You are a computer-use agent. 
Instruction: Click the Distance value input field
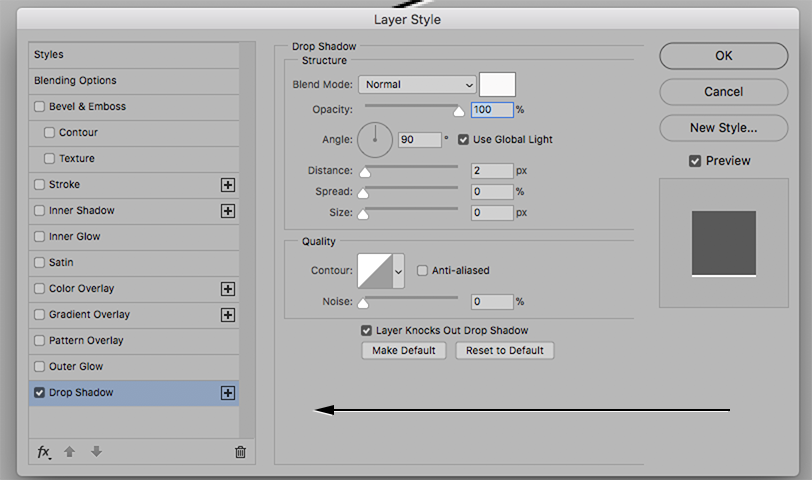[491, 171]
